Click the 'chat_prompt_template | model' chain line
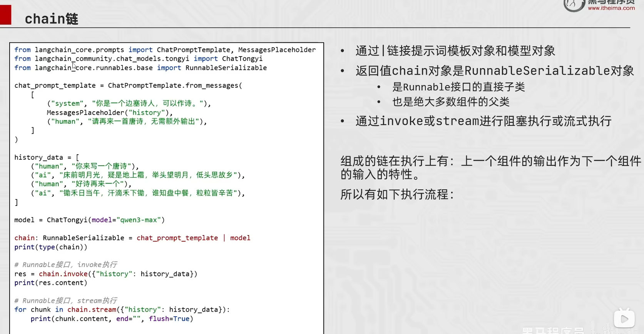 [x=132, y=238]
